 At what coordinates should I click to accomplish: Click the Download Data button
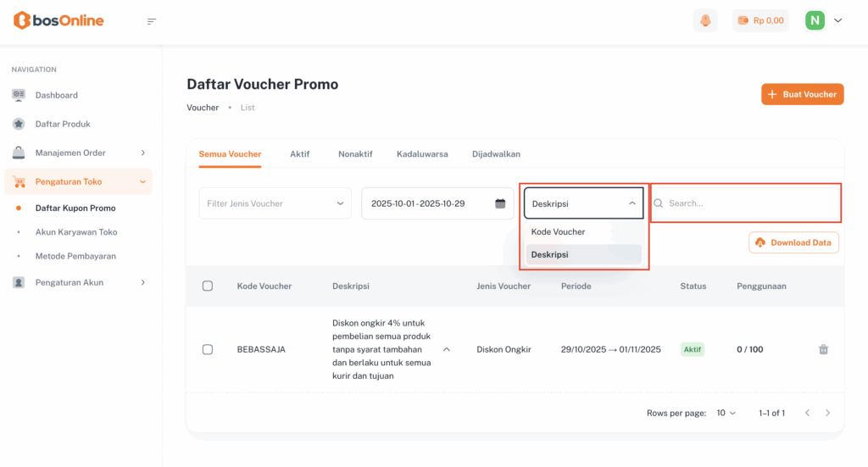[x=793, y=242]
